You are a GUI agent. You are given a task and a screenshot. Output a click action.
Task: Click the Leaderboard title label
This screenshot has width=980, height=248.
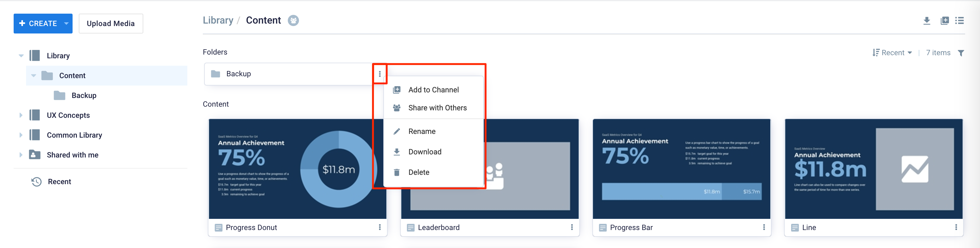[x=439, y=228]
